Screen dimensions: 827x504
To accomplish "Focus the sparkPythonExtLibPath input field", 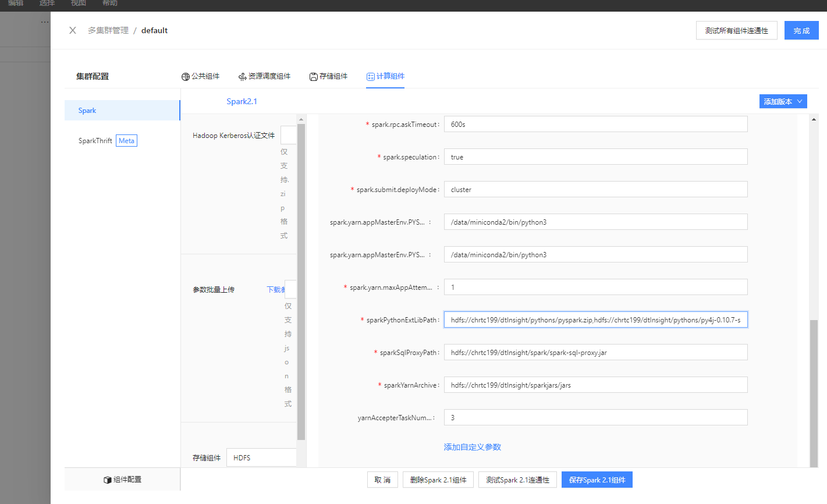I will pyautogui.click(x=595, y=319).
